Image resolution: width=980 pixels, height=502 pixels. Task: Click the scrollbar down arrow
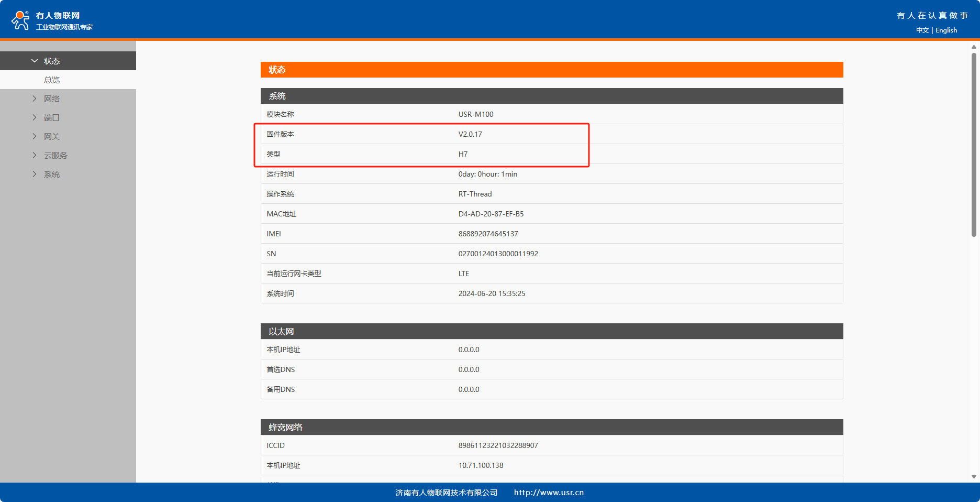[x=974, y=476]
